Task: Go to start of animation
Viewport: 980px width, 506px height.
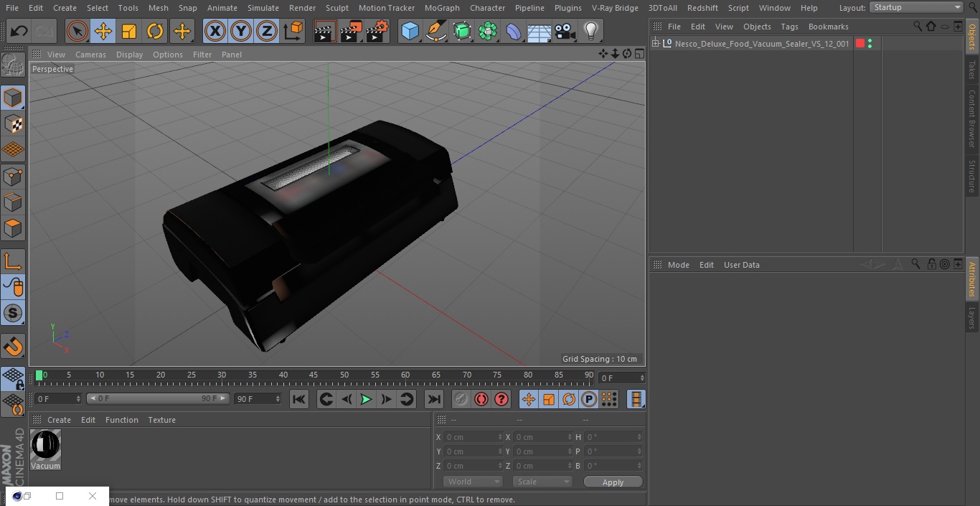Action: pos(299,399)
